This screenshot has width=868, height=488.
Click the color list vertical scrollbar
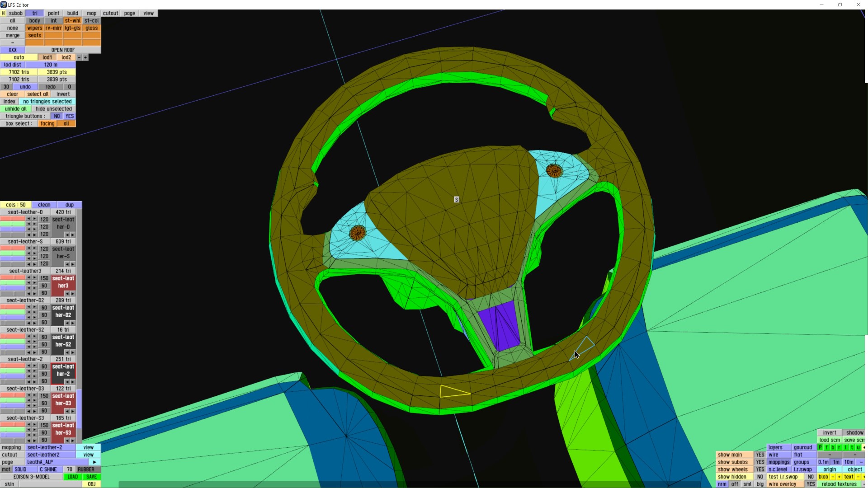coord(80,409)
